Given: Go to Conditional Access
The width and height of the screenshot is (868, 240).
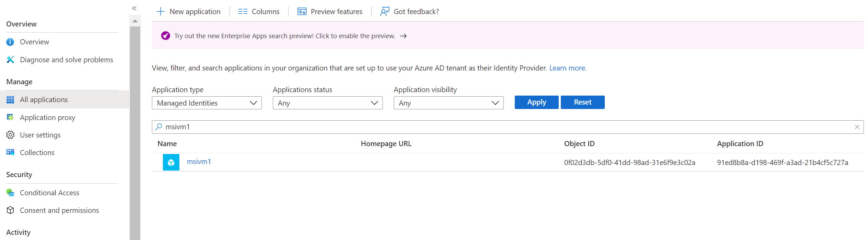Looking at the screenshot, I should (49, 193).
